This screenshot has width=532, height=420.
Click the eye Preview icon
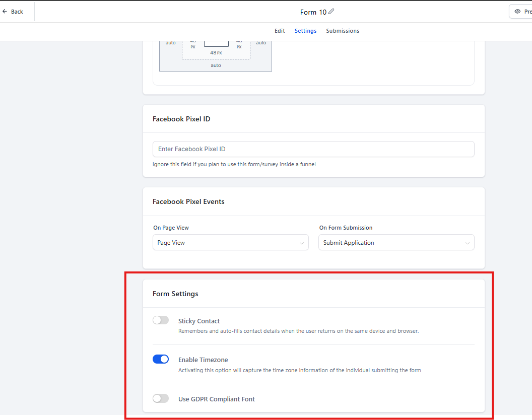tap(517, 12)
